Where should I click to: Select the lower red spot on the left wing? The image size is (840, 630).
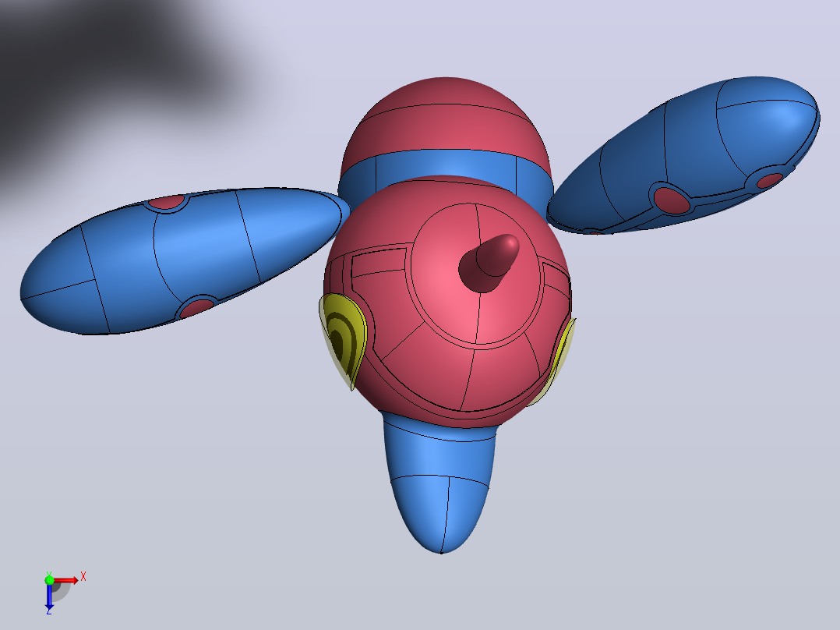pyautogui.click(x=196, y=308)
